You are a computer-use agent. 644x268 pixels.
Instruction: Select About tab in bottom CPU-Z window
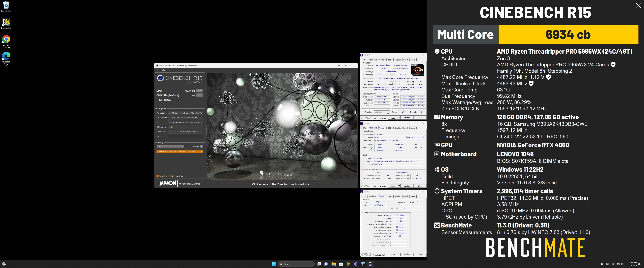[x=413, y=196]
